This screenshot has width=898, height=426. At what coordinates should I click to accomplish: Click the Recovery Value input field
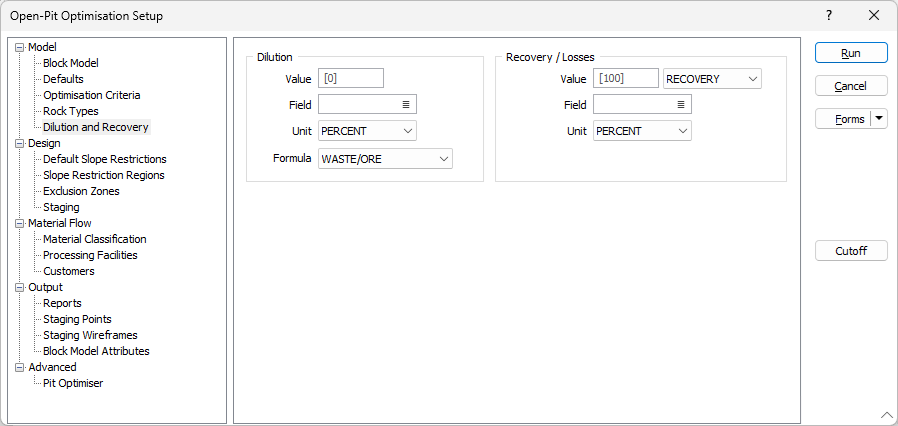point(626,78)
